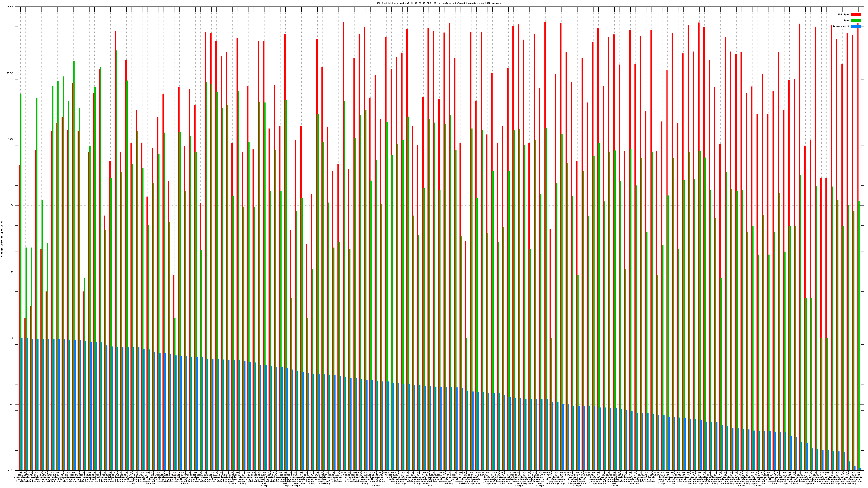Screen dimensions: 868x488
Task: Select the 'Score (0..1)' legend label
Action: click(x=841, y=26)
